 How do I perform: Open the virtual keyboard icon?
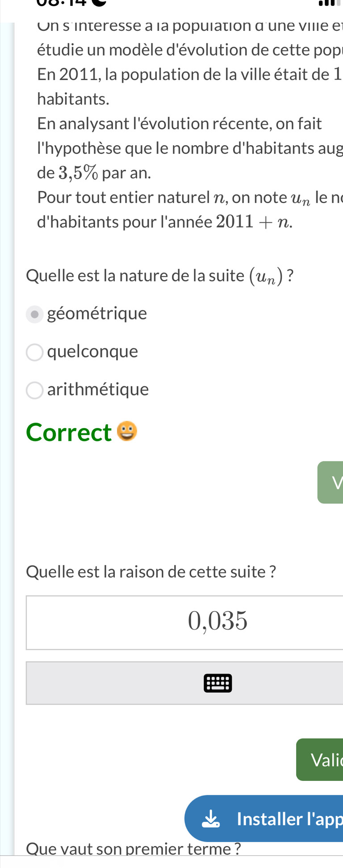point(218,683)
